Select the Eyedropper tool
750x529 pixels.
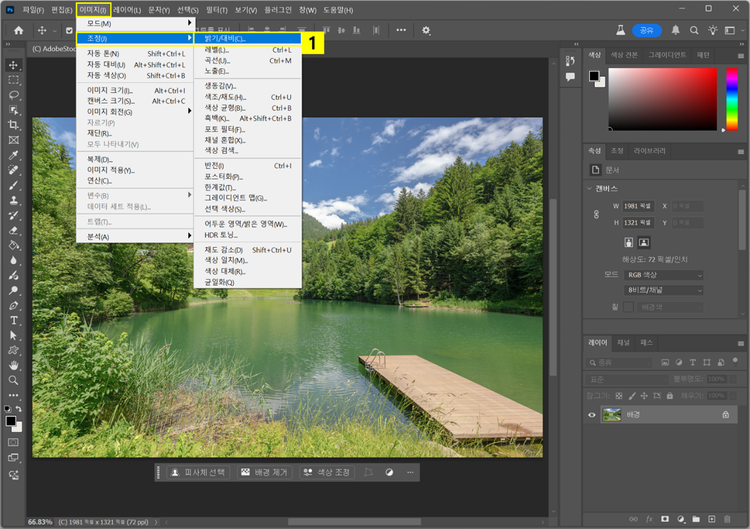(14, 156)
